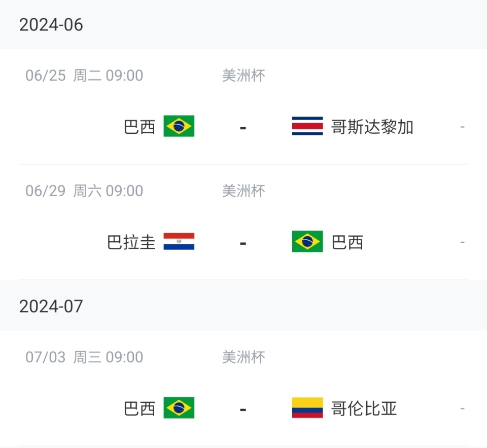Open the 2024-07 month header
The height and width of the screenshot is (448, 487).
coord(51,307)
